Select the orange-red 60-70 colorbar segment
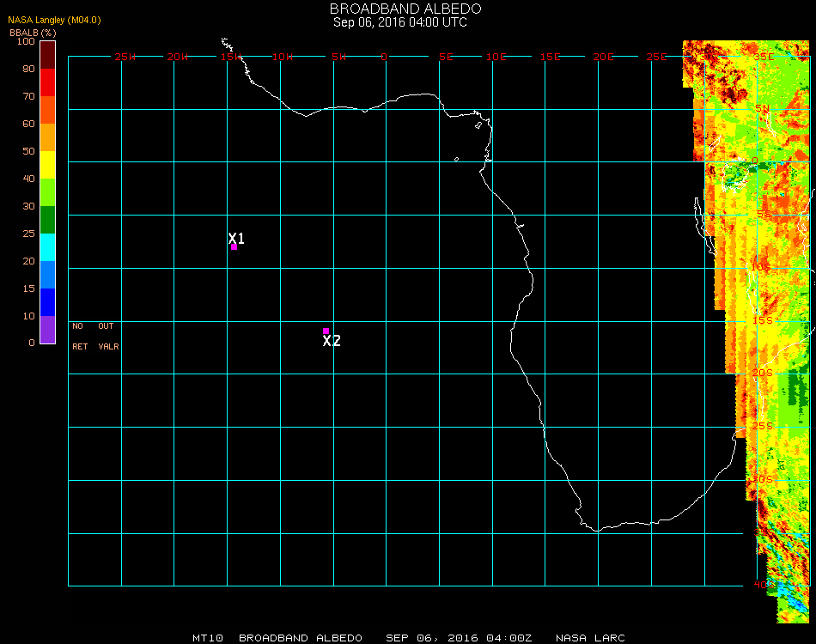The height and width of the screenshot is (644, 816). [47, 110]
